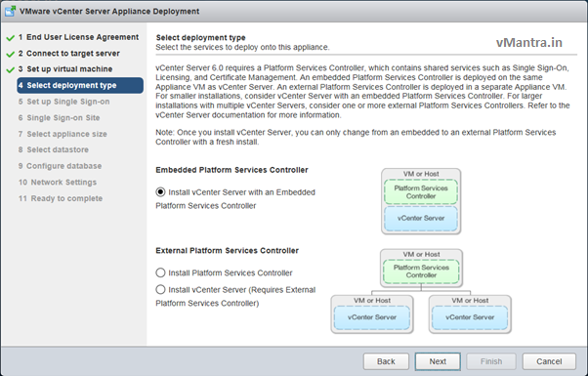The image size is (588, 376).
Task: Click the Back button
Action: click(x=386, y=361)
